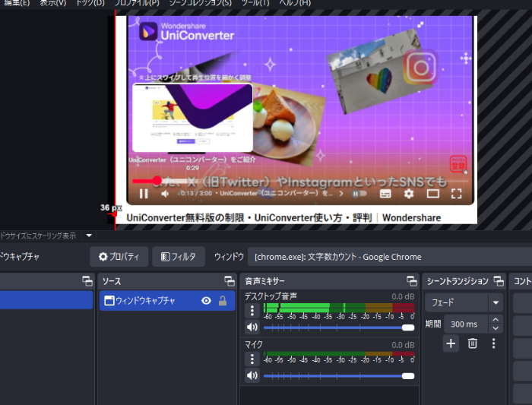Enter YouTube fullscreen mode
The image size is (532, 405).
456,194
